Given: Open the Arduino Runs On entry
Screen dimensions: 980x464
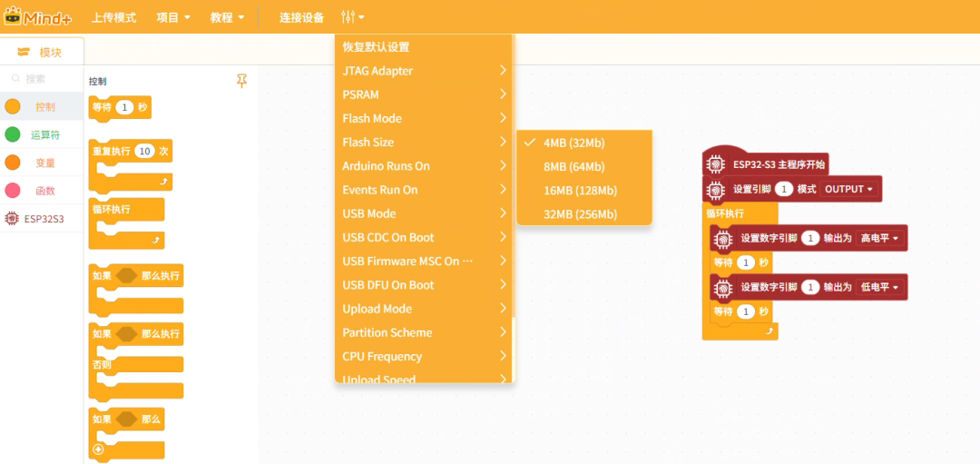Looking at the screenshot, I should (425, 165).
